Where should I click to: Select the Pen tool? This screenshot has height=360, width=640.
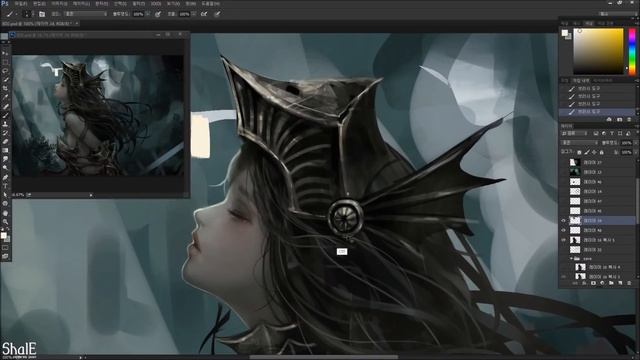[5, 177]
